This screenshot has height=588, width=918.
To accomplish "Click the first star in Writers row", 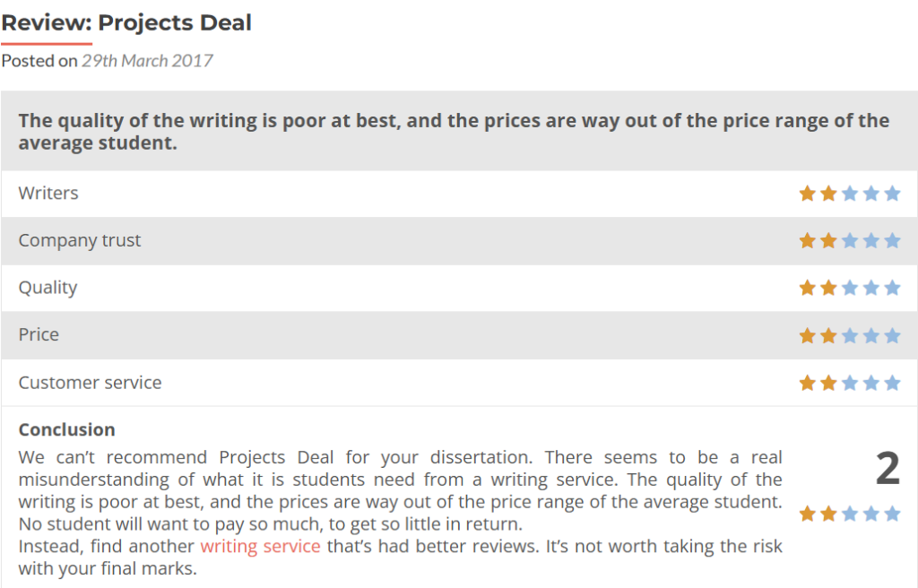I will 808,194.
